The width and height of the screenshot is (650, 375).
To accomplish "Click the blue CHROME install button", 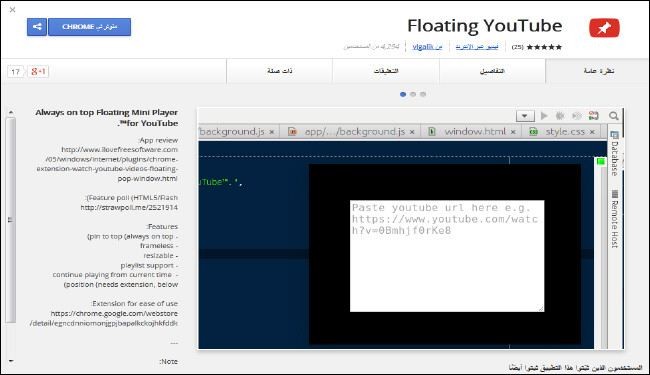I will point(90,27).
